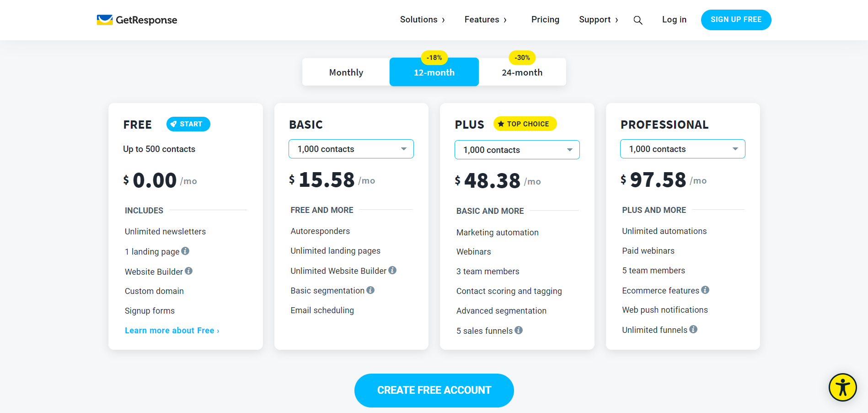Open the search magnifier icon

tap(638, 20)
